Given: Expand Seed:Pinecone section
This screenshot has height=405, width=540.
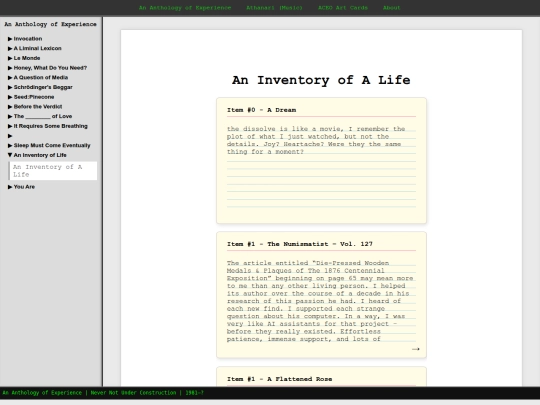Looking at the screenshot, I should click(x=31, y=97).
